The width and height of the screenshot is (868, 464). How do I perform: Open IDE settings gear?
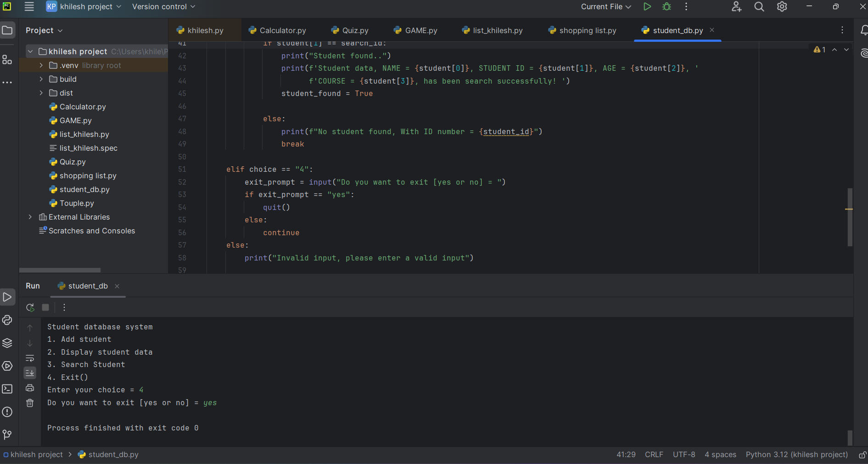[x=782, y=6]
